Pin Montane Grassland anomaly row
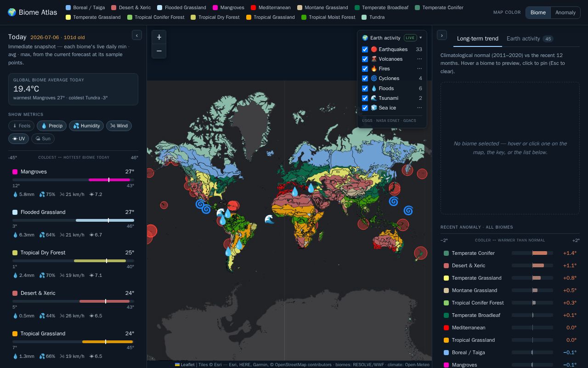Screen dimensions: 588x368 click(x=510, y=290)
